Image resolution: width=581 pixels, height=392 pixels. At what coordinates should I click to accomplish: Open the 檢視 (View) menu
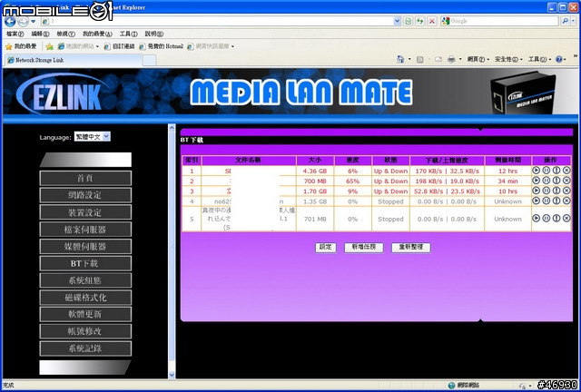65,34
